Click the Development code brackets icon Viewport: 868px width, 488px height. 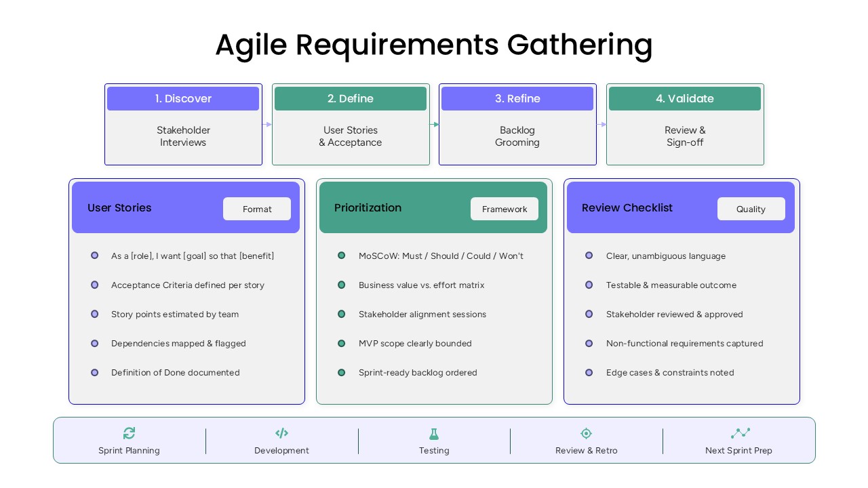tap(281, 433)
